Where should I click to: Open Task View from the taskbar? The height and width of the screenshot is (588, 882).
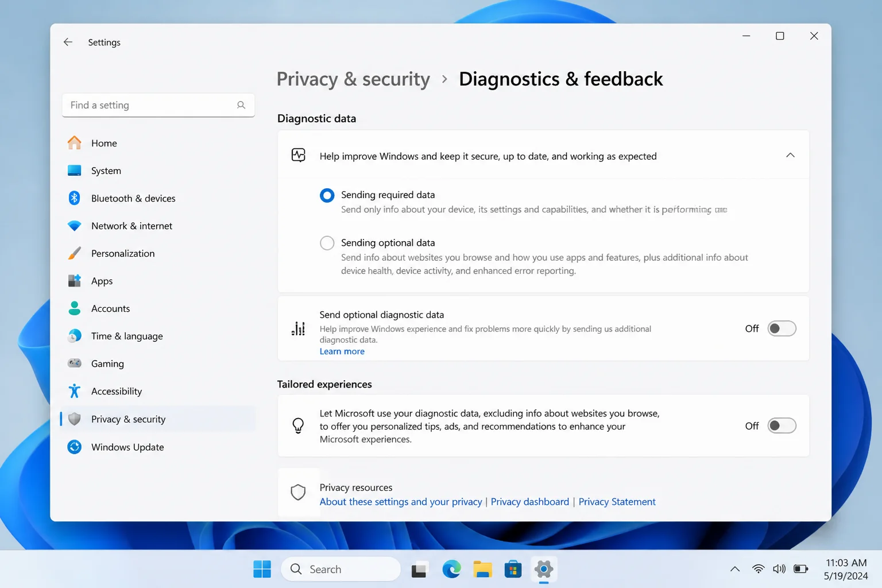pyautogui.click(x=419, y=569)
